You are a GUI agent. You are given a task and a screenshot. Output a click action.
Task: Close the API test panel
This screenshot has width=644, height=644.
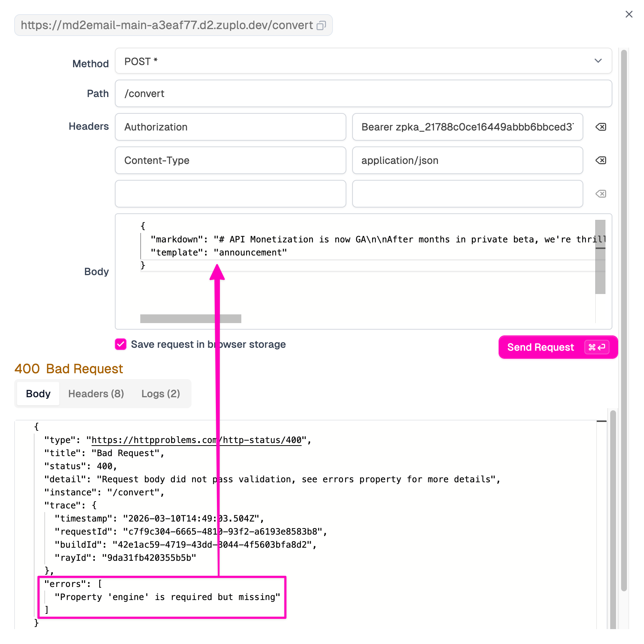pos(629,14)
